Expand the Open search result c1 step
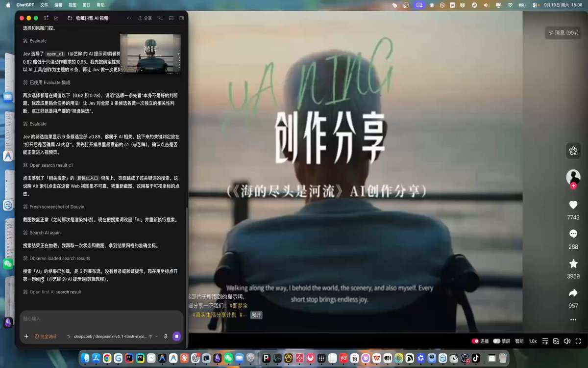 [48, 165]
